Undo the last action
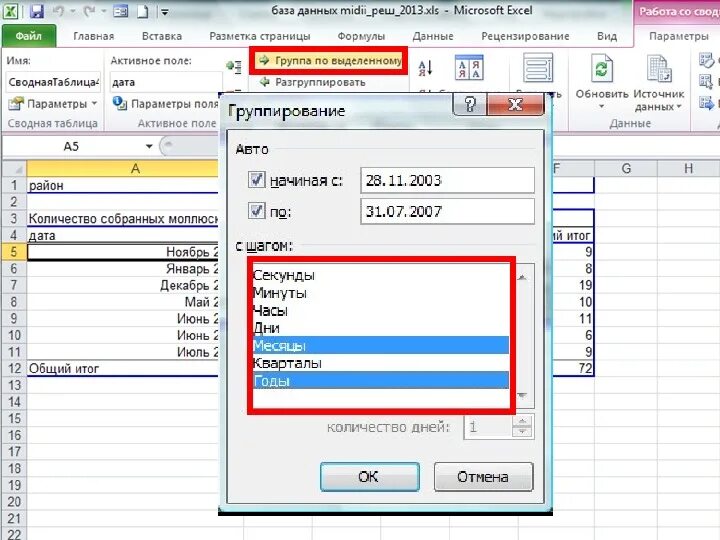Screen dimensions: 720x540 click(59, 11)
